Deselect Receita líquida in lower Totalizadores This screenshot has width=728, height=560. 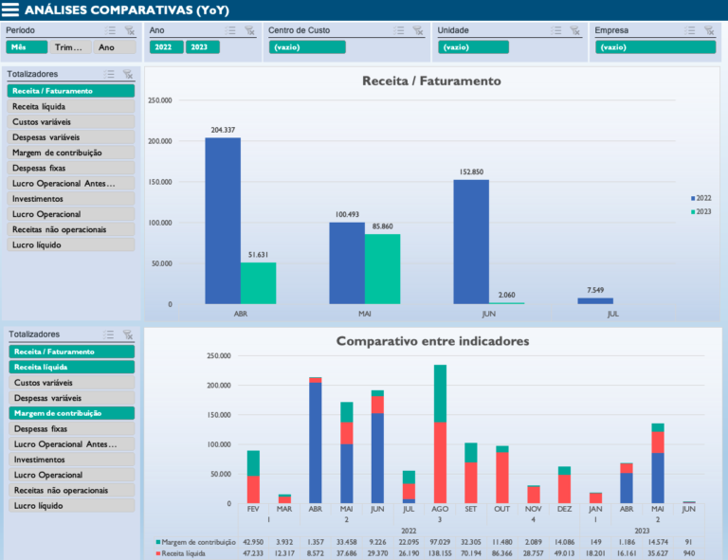pyautogui.click(x=71, y=367)
